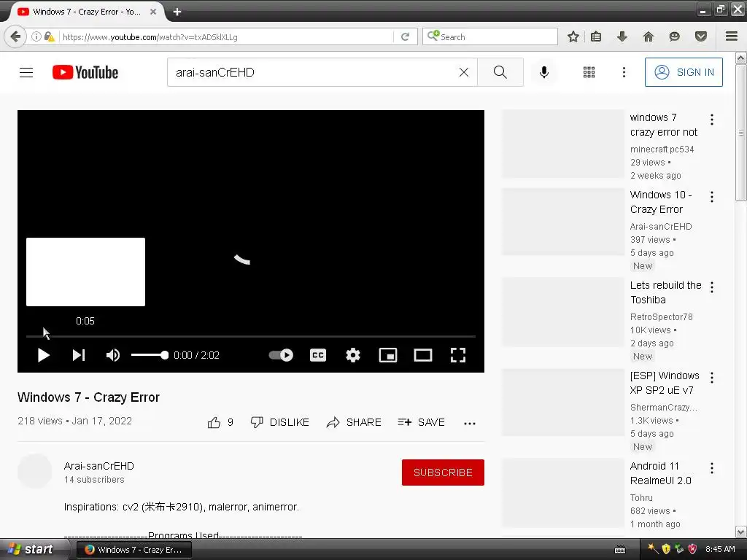The height and width of the screenshot is (560, 747).
Task: Open player settings gear
Action: (353, 355)
